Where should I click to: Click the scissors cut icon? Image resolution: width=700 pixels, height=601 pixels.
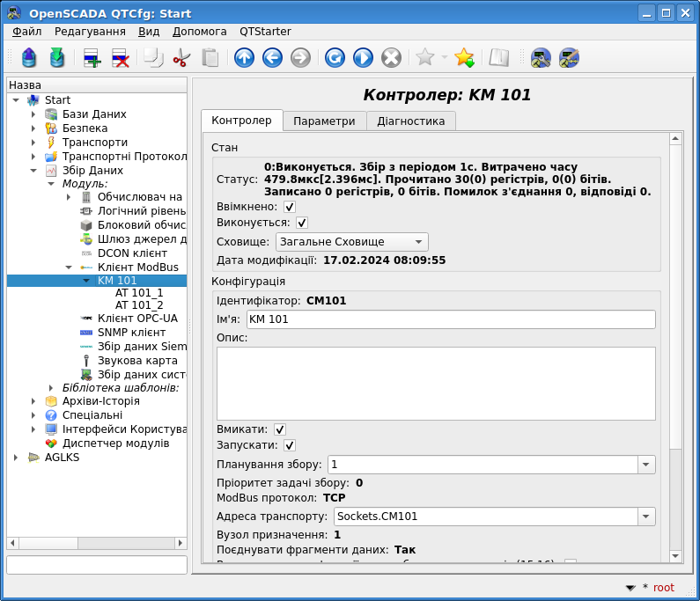pyautogui.click(x=181, y=58)
